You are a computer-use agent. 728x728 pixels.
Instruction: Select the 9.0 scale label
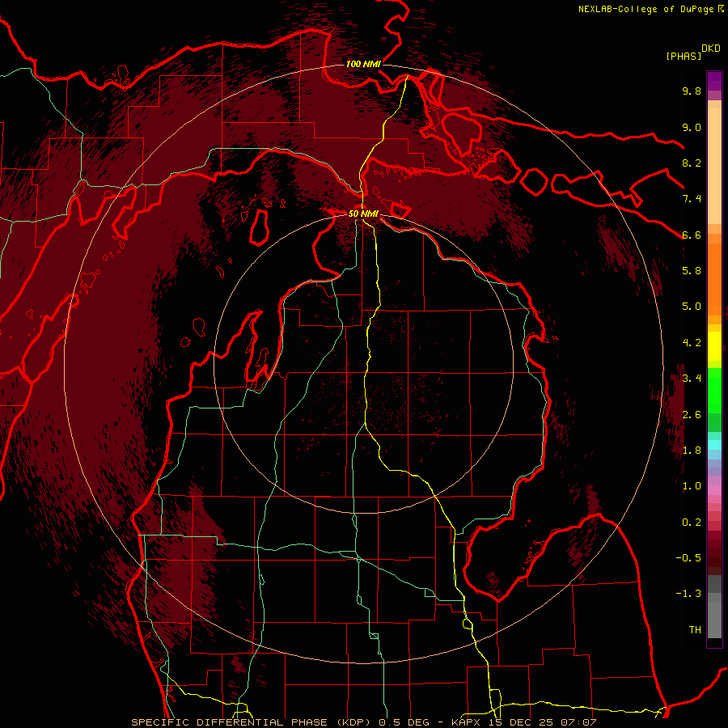point(692,127)
